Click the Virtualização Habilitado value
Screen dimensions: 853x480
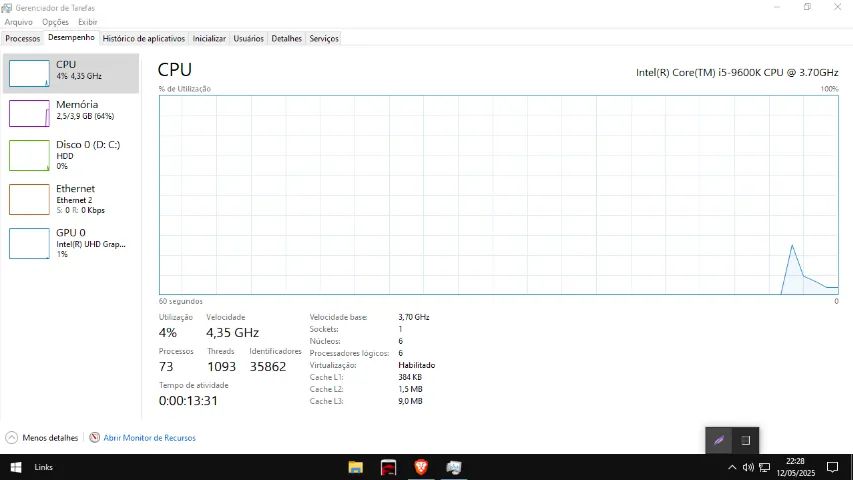pos(417,365)
